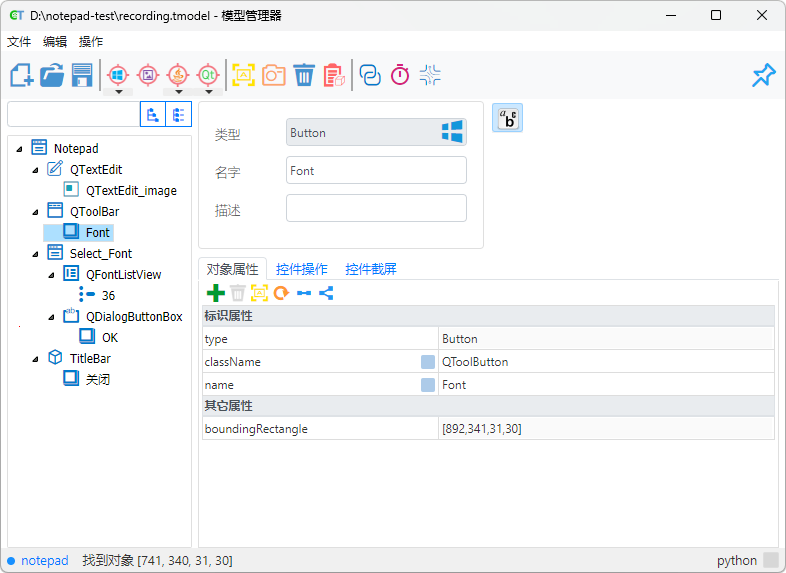Click the red stopwatch timer icon
The width and height of the screenshot is (786, 573).
pos(400,75)
